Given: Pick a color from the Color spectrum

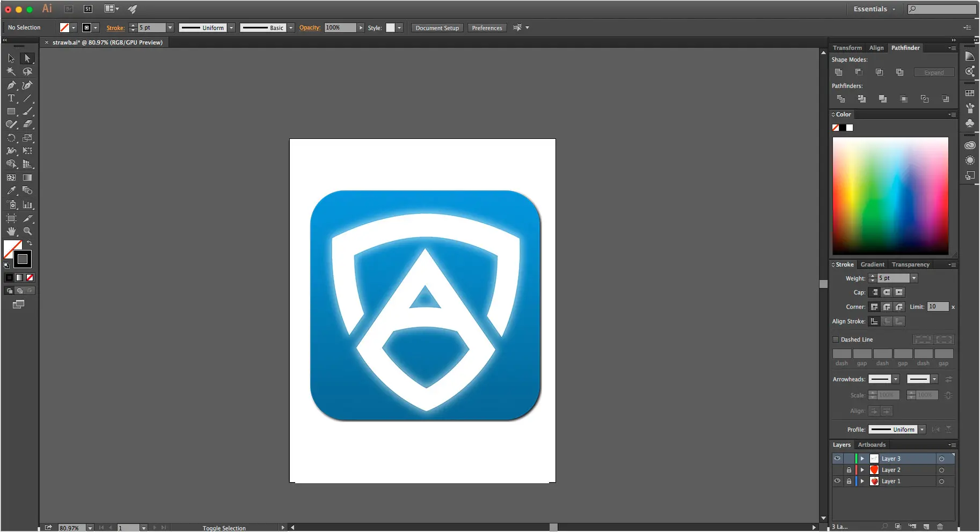Looking at the screenshot, I should coord(890,196).
